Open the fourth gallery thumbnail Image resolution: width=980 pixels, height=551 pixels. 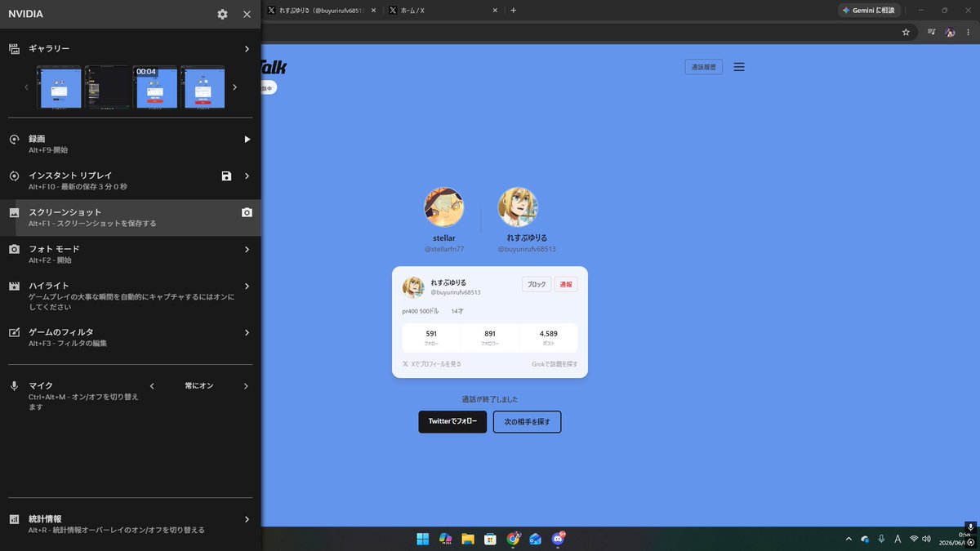203,87
